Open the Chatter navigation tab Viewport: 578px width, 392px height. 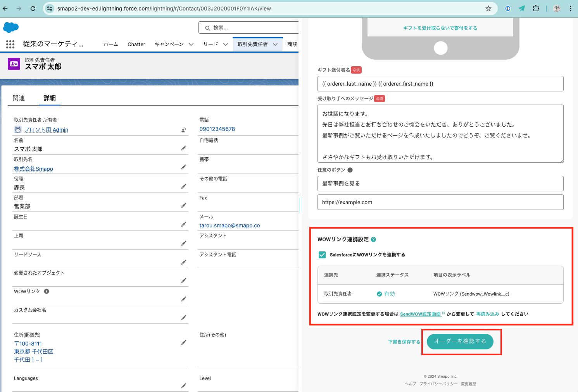tap(136, 45)
